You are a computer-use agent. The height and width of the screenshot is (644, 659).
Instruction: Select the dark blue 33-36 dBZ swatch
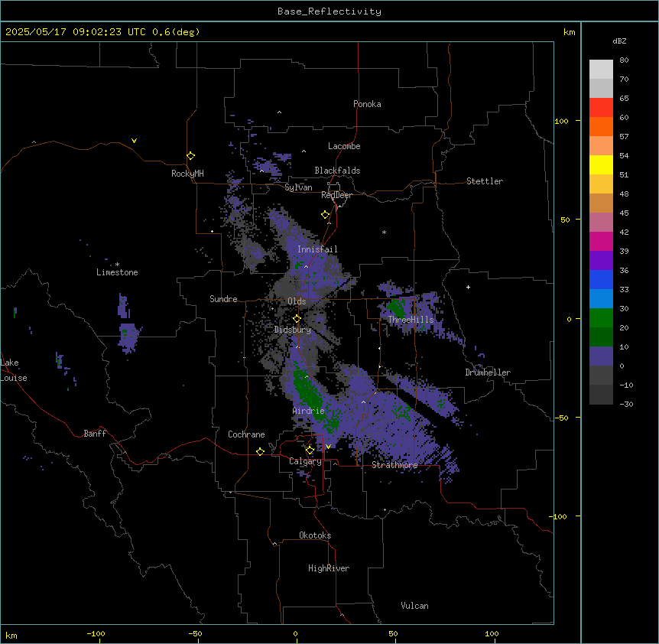pos(601,279)
